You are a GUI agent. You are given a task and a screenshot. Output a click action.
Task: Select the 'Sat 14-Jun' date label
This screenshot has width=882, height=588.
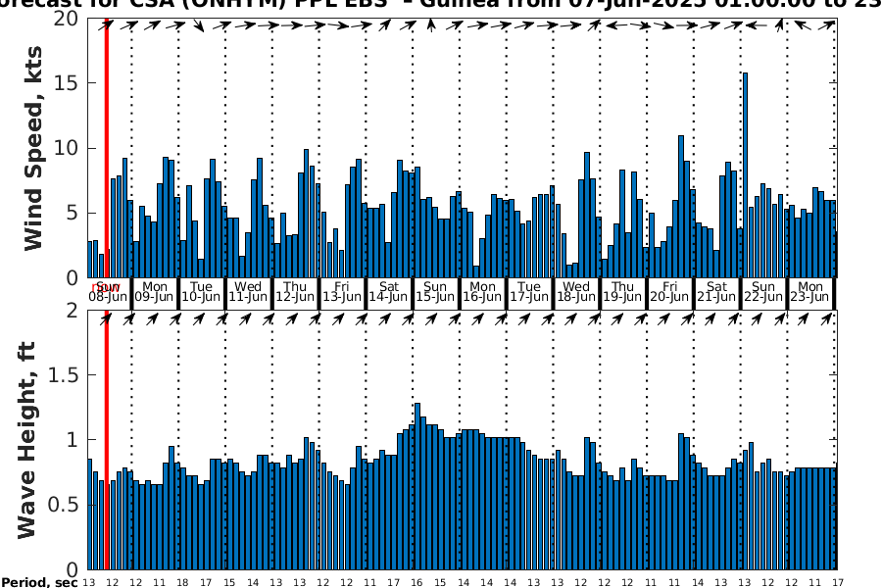[388, 292]
